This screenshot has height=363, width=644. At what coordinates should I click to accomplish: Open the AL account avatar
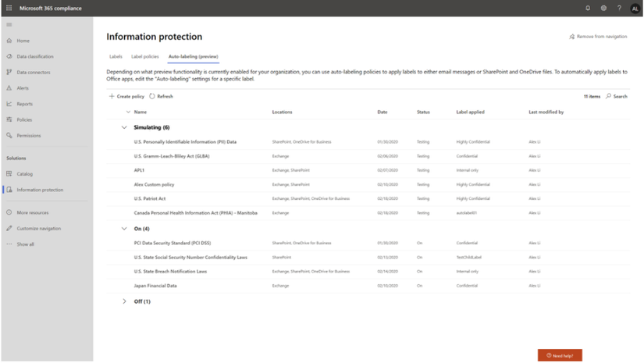(x=634, y=8)
